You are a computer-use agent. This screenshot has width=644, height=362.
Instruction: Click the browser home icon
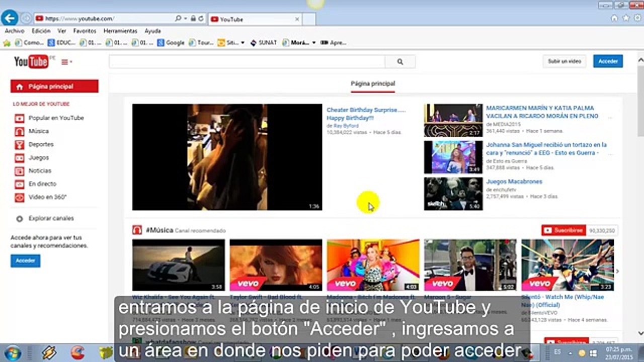pos(614,18)
